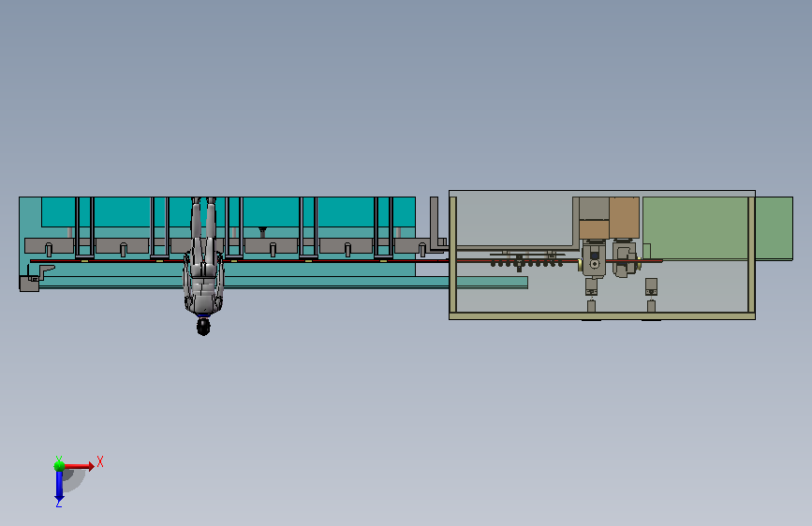Select the large green panel in the right enclosure
The height and width of the screenshot is (526, 812).
pyautogui.click(x=695, y=227)
